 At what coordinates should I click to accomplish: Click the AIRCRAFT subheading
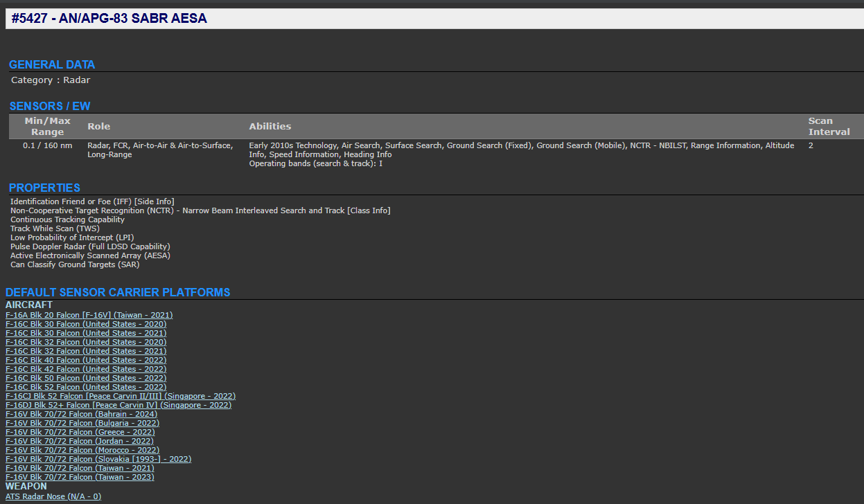tap(29, 305)
